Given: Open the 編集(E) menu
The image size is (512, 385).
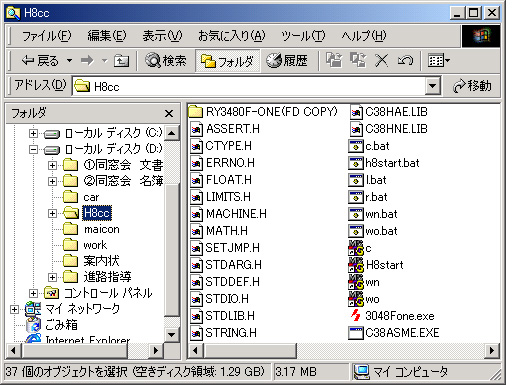Looking at the screenshot, I should [106, 36].
